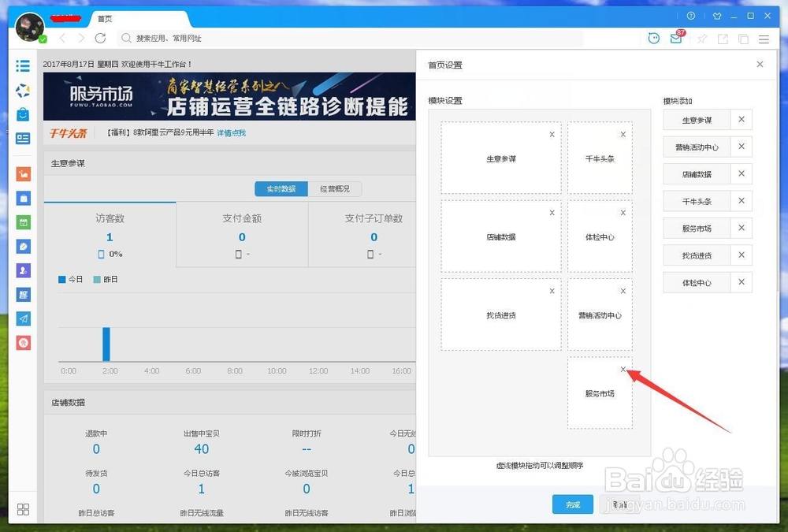Select the 支付金额 metric tab
Image resolution: width=788 pixels, height=532 pixels.
pyautogui.click(x=242, y=234)
